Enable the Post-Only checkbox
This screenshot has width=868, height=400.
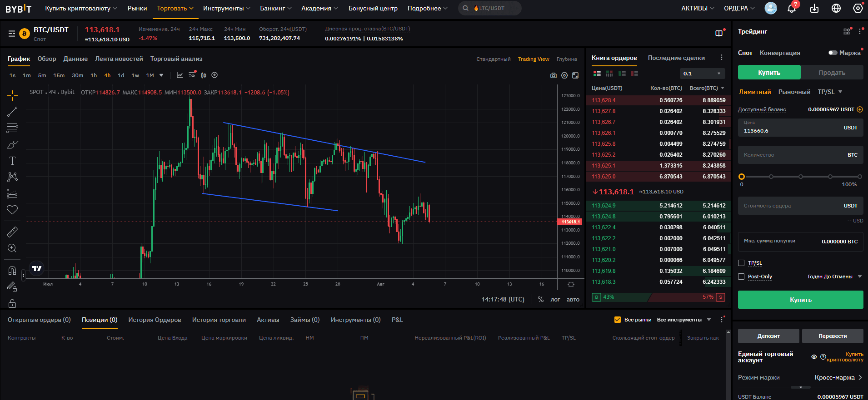coord(741,277)
